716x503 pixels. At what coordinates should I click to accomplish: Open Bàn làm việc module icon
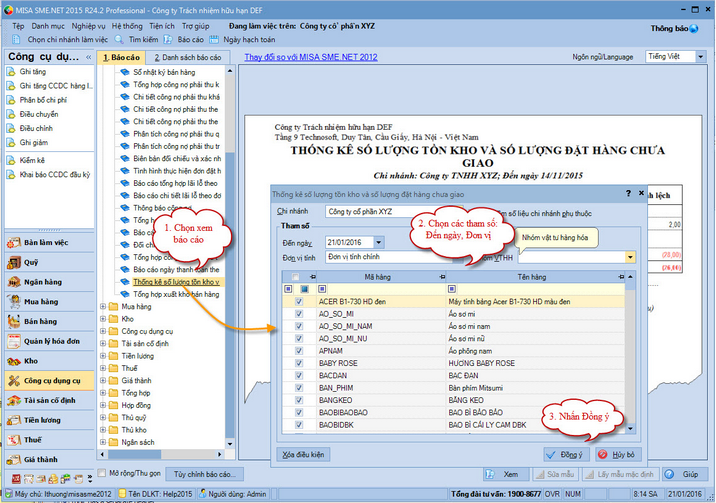[x=14, y=243]
